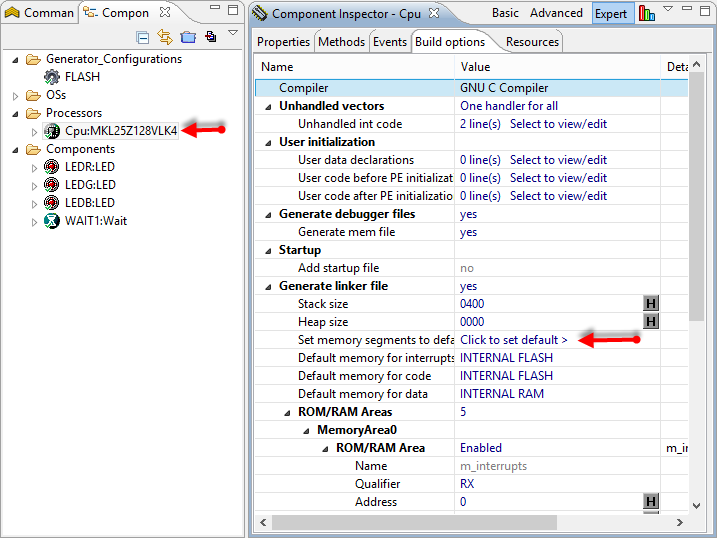Click the LEDR:LED component icon
717x538 pixels.
pos(52,167)
